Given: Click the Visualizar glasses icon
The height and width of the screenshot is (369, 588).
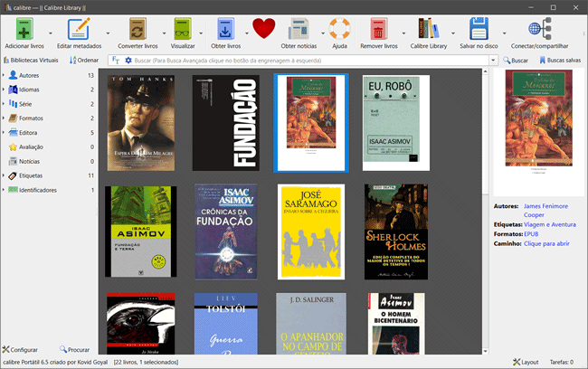Looking at the screenshot, I should [183, 28].
